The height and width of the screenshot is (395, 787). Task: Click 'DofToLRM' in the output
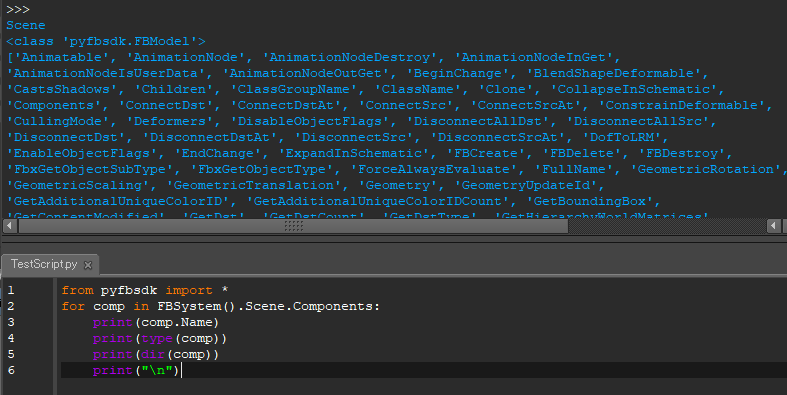point(622,138)
